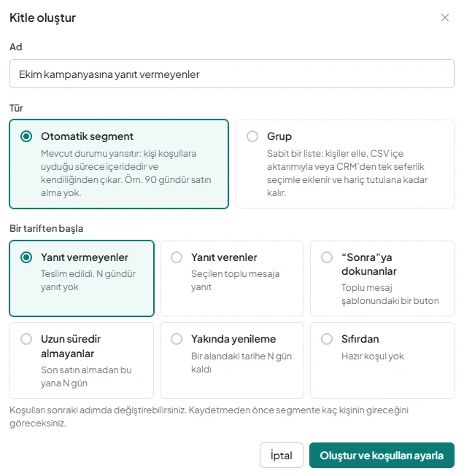Select the Grup radio button
464x476 pixels.
point(252,136)
